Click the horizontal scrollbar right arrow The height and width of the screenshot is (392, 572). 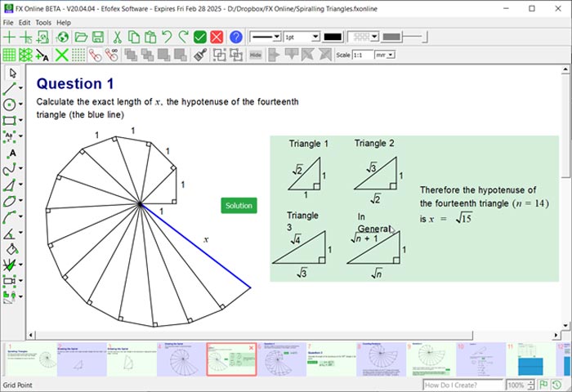point(556,335)
